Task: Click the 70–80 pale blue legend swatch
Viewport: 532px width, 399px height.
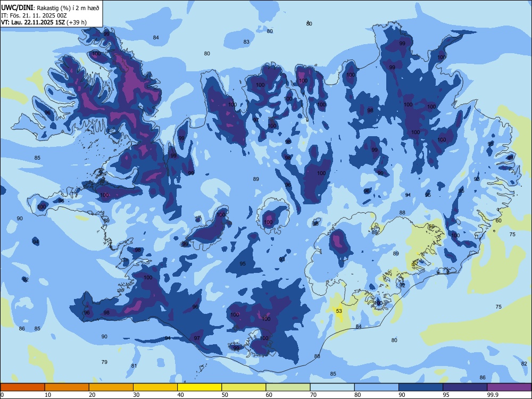Action: tap(332, 387)
